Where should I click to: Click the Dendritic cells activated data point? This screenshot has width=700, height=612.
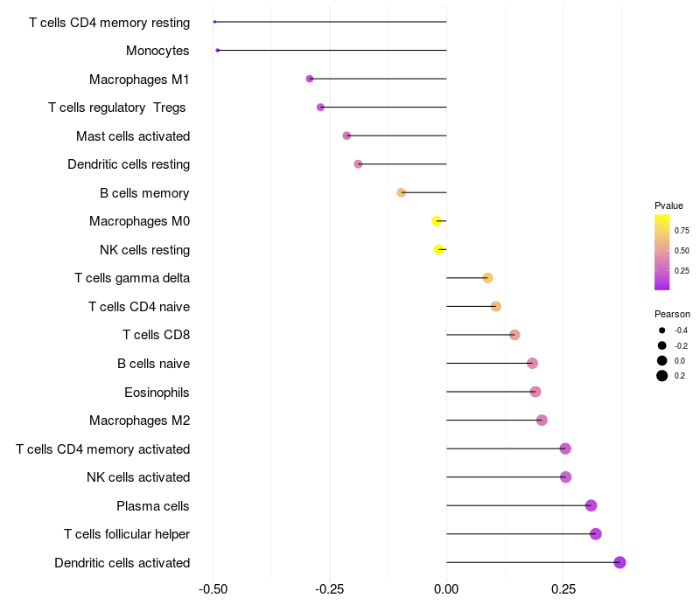[x=619, y=562]
